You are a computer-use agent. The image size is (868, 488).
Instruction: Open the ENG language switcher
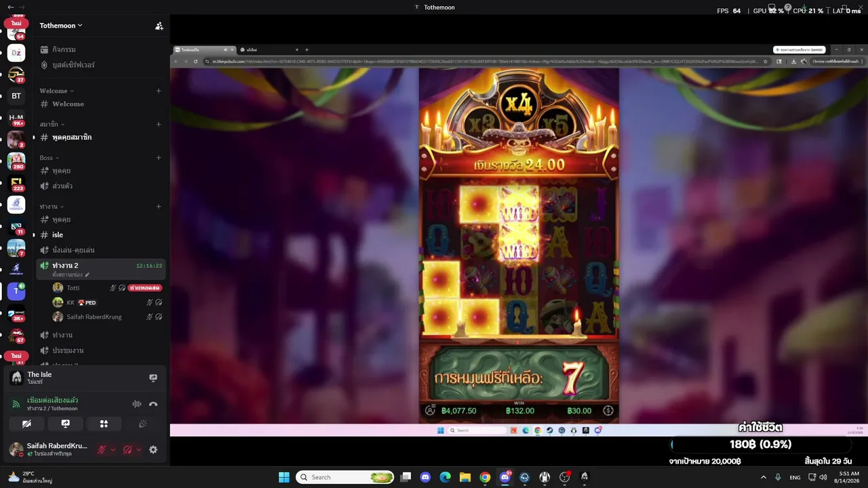(795, 477)
